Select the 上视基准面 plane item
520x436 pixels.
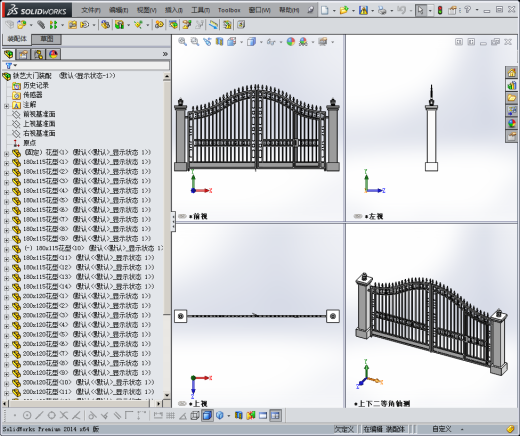(39, 124)
